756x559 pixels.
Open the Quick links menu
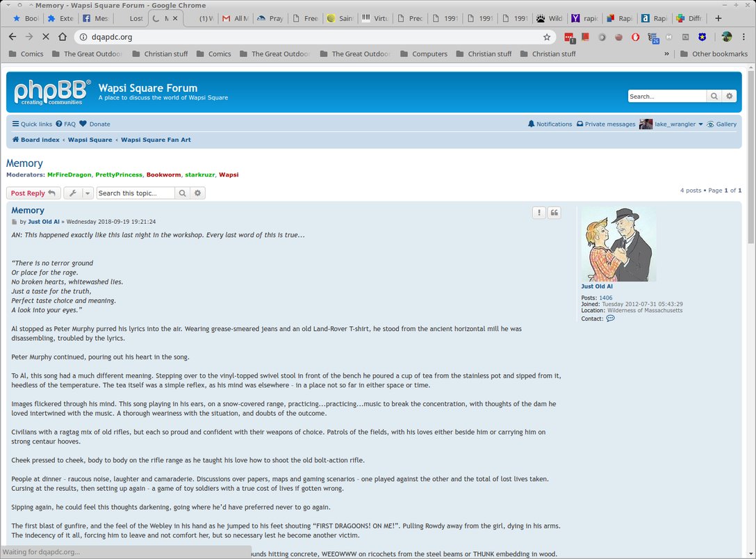(32, 124)
